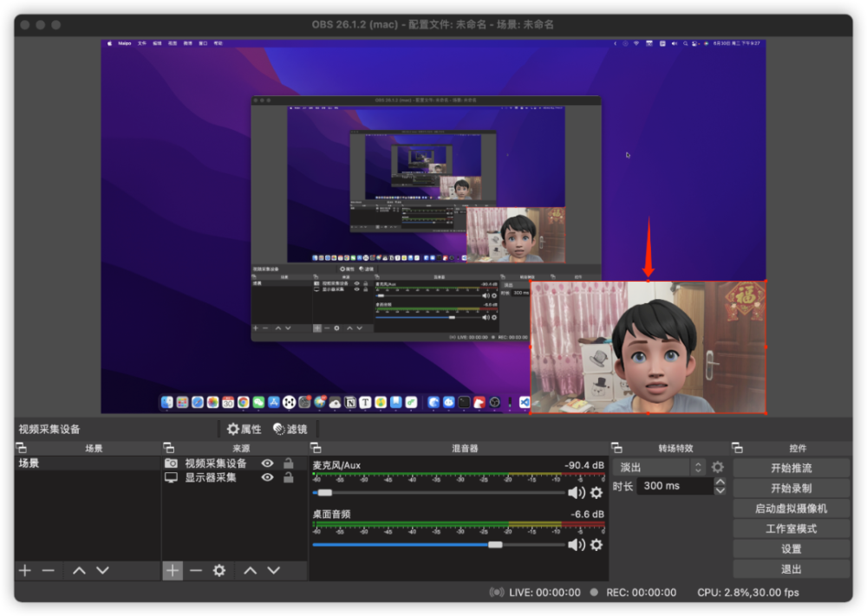Pop out the 混音器 panel with its dock icon
The height and width of the screenshot is (616, 867).
click(316, 448)
